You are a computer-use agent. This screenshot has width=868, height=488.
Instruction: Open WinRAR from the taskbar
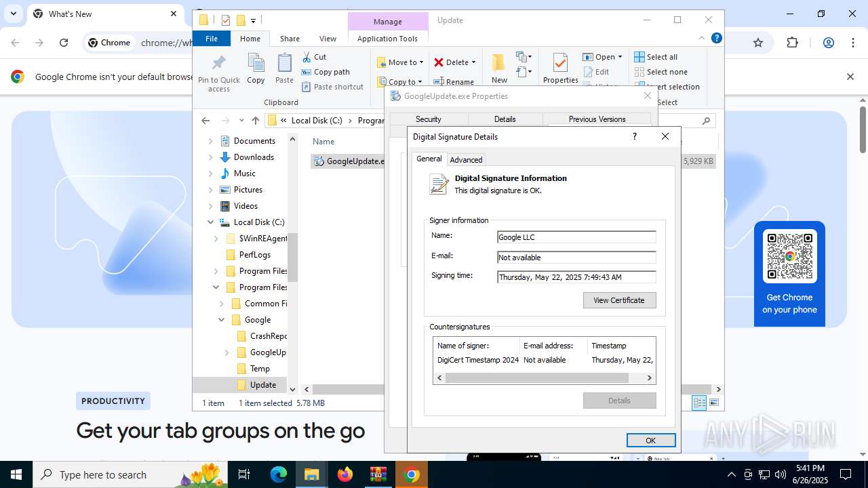coord(378,474)
